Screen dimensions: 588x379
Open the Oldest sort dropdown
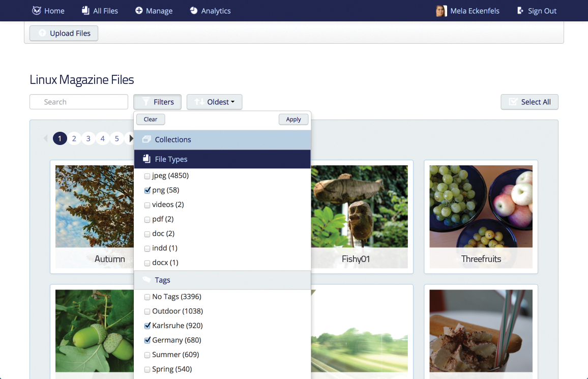[x=215, y=102]
